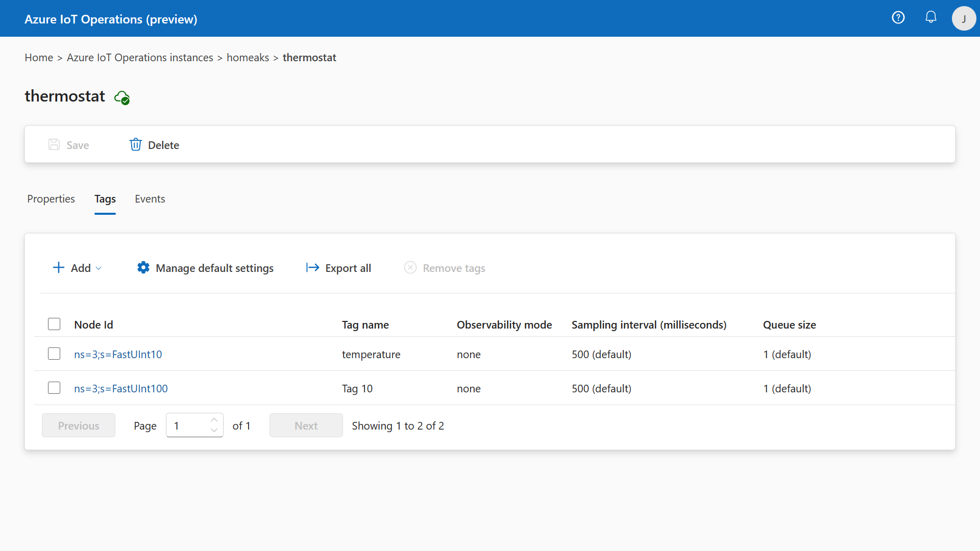
Task: Click Azure IoT Operations (preview) title
Action: pyautogui.click(x=111, y=19)
